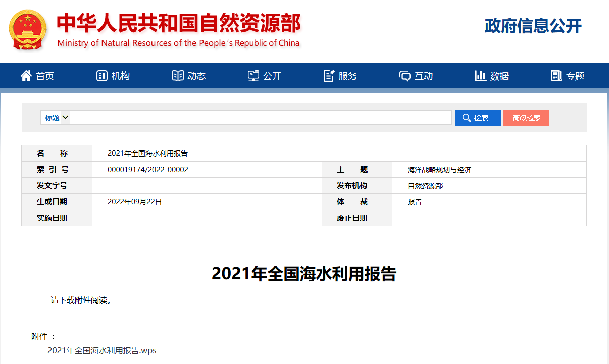
Task: Click the document icon beside 专题
Action: pos(556,76)
